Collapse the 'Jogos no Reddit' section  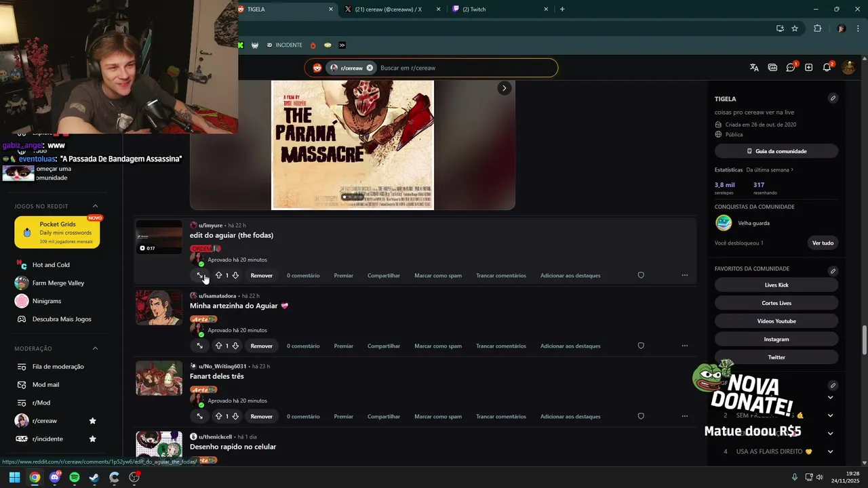pyautogui.click(x=95, y=206)
